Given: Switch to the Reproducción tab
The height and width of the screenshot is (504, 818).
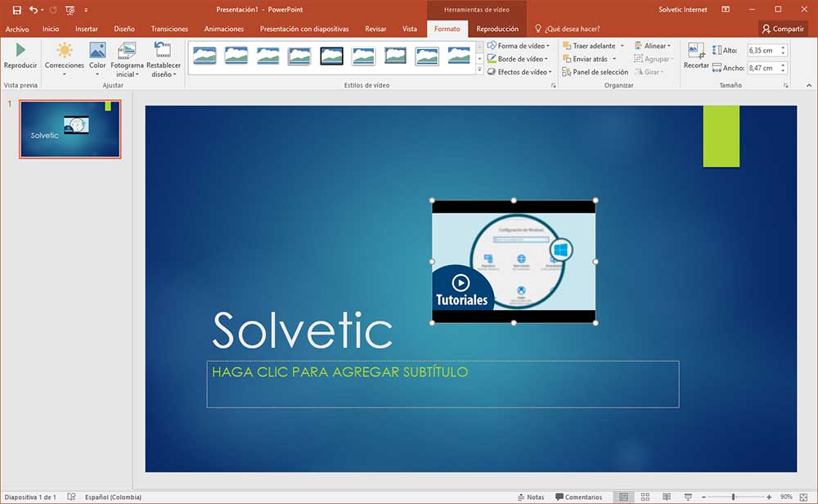Looking at the screenshot, I should 497,29.
